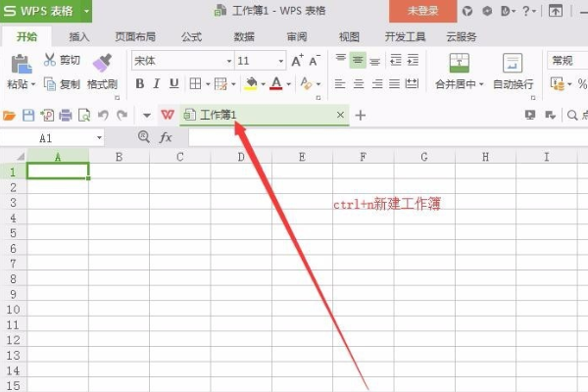Click the fill color bucket icon
Viewport: 588px width, 392px height.
click(x=251, y=83)
